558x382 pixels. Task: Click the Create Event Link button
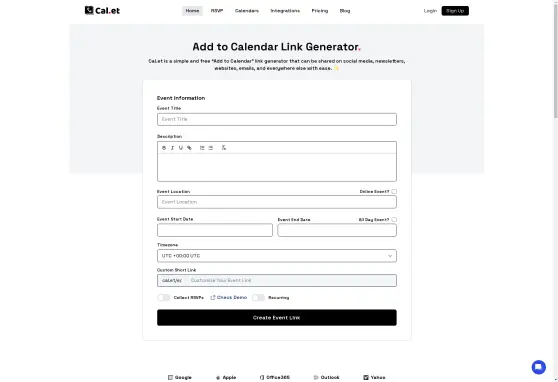[x=277, y=318]
